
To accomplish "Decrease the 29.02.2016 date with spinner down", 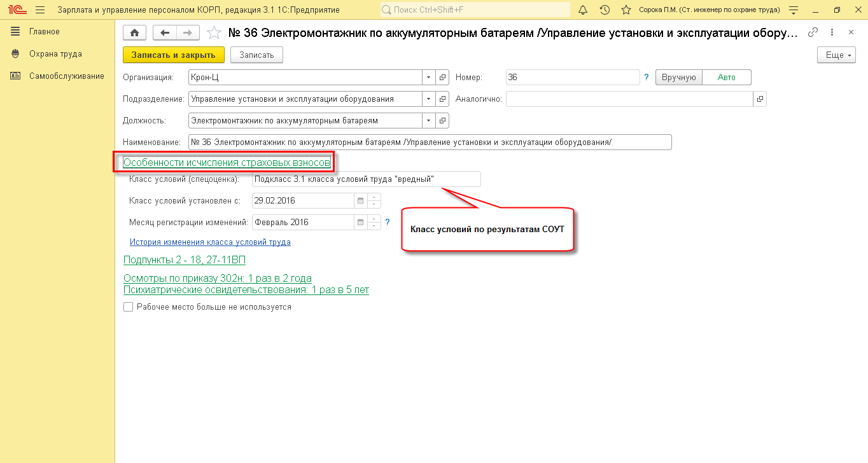I will [x=374, y=205].
